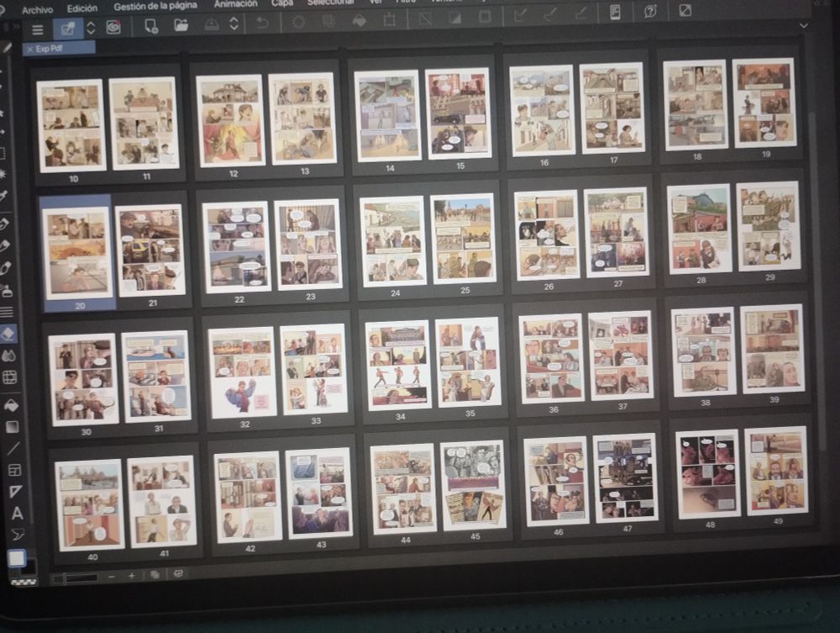Viewport: 840px width, 633px height.
Task: Undo the last action with arrow icon
Action: coord(262,23)
